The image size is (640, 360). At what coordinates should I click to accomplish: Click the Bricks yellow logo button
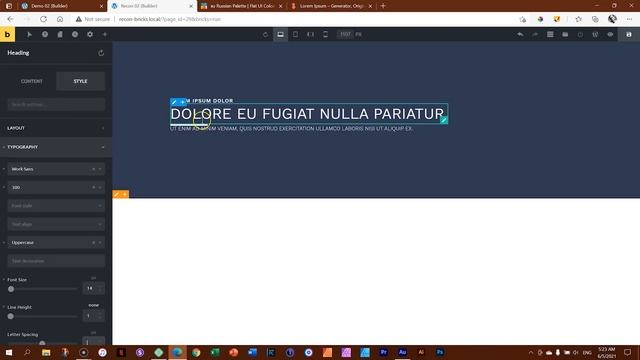7,34
